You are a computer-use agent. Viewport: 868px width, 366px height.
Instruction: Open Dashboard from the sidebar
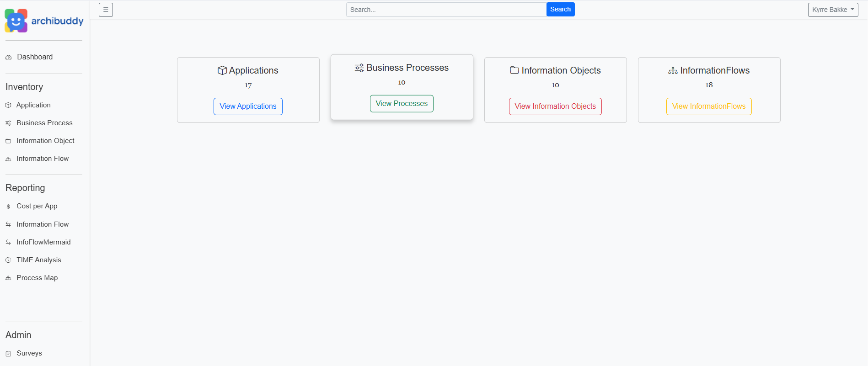coord(35,57)
